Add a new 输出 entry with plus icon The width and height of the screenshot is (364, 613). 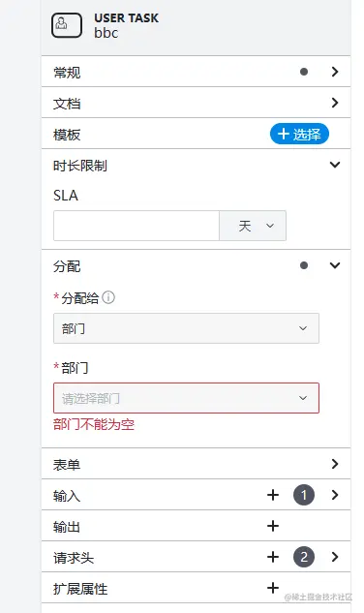coord(273,526)
